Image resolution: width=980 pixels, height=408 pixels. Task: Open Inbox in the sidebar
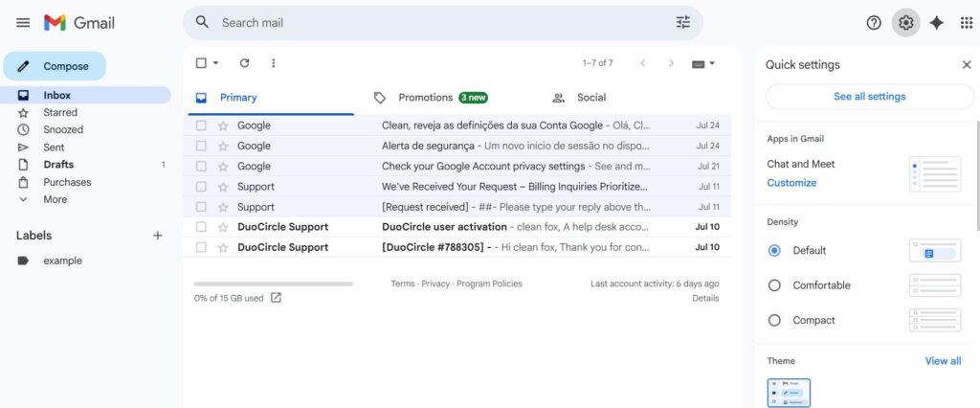click(x=85, y=95)
